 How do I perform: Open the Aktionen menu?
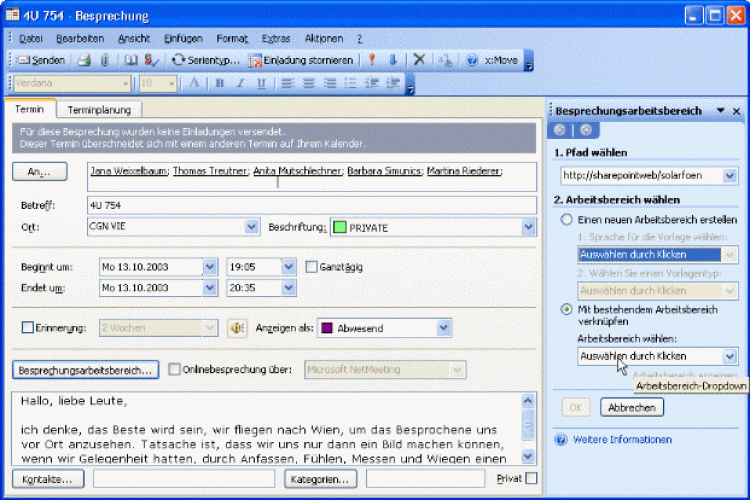click(x=323, y=38)
